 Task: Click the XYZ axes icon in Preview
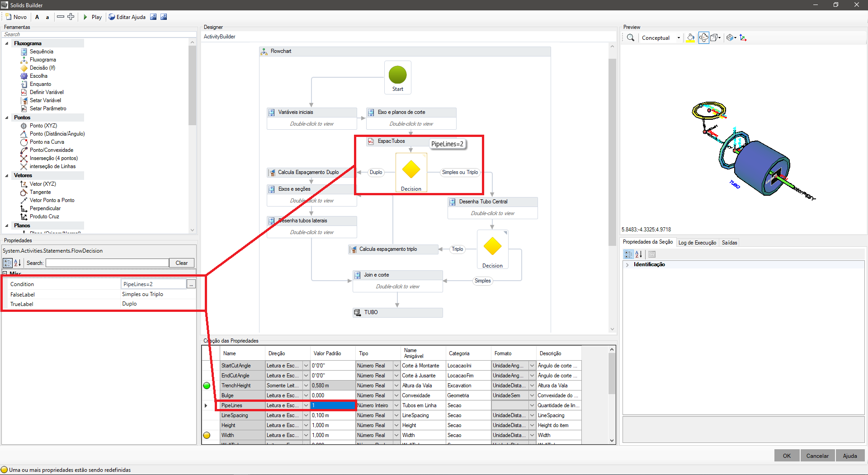(x=743, y=38)
